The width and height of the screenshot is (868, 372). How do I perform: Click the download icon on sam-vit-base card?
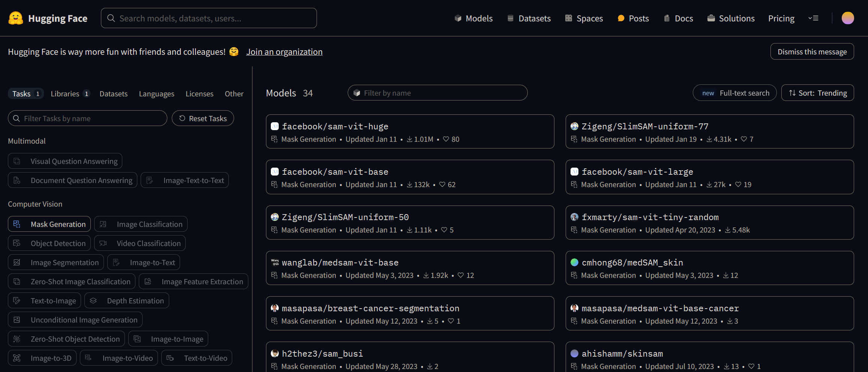tap(410, 184)
